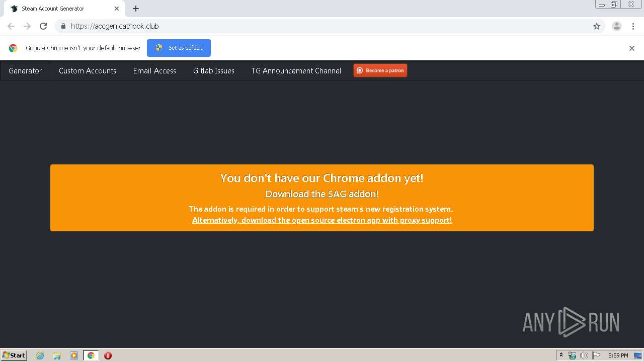The height and width of the screenshot is (362, 644).
Task: Bookmark this page with the star icon
Action: (597, 26)
